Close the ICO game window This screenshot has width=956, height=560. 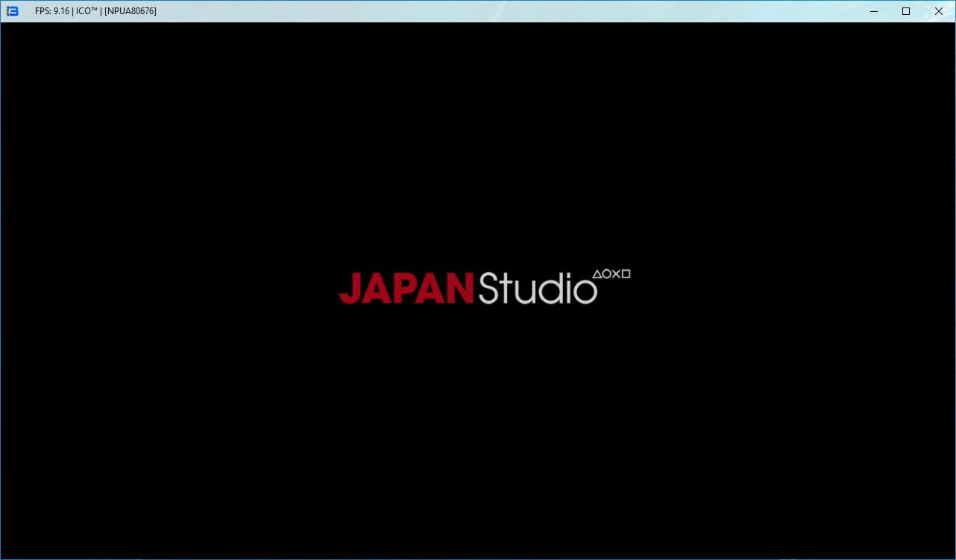tap(939, 11)
